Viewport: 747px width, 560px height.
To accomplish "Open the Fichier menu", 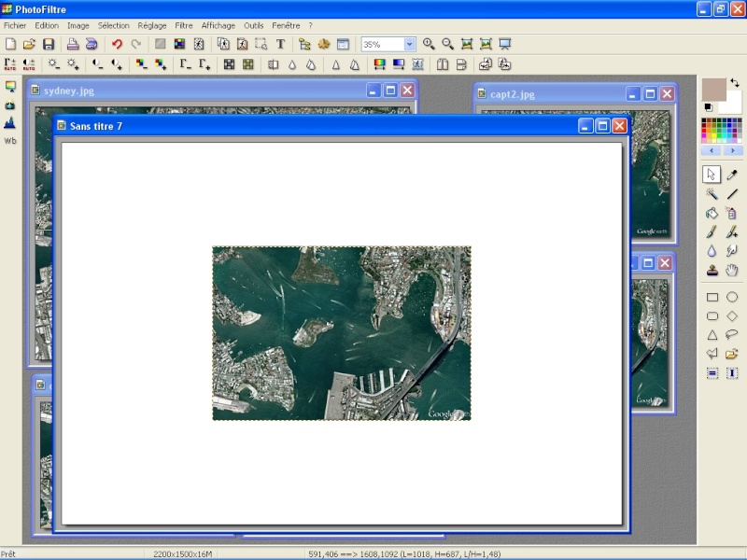I will coord(15,26).
